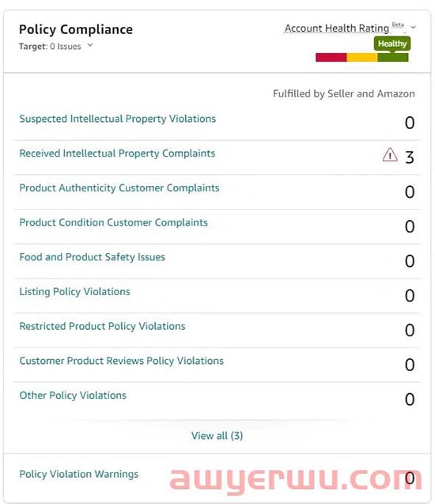Open the Account Health Rating dropdown arrow
The height and width of the screenshot is (504, 435).
coord(413,27)
